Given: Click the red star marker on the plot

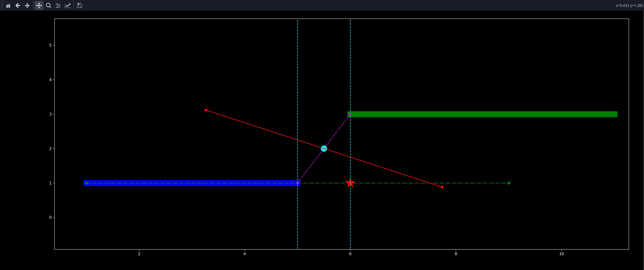Looking at the screenshot, I should (350, 183).
